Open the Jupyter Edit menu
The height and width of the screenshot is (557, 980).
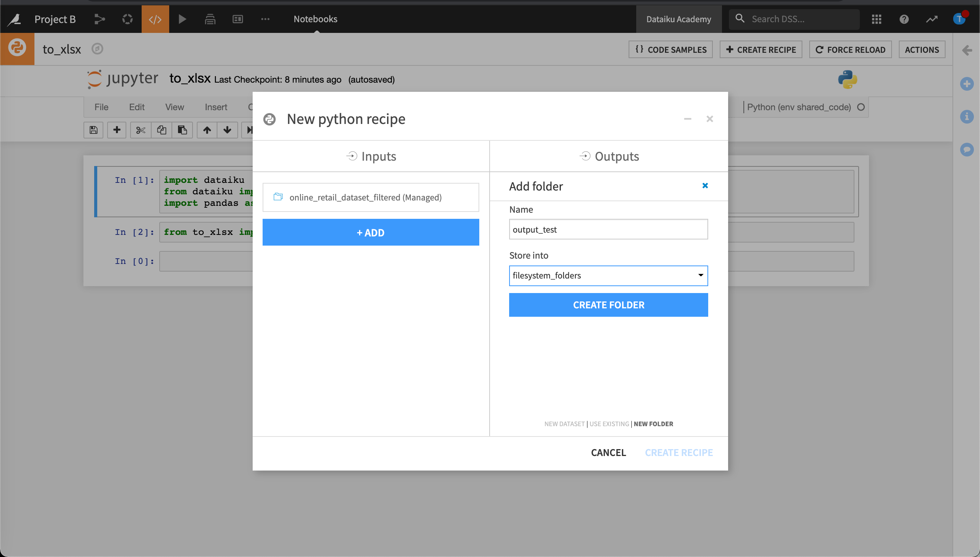click(137, 107)
